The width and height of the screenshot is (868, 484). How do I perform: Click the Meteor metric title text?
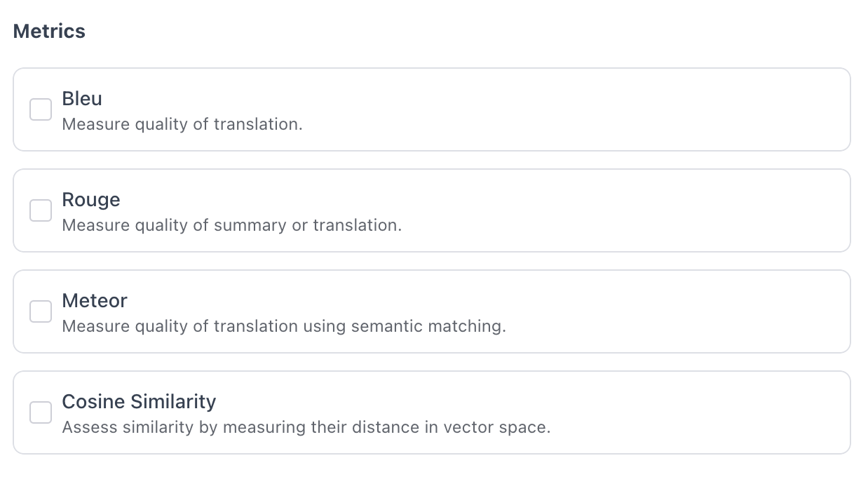(95, 300)
